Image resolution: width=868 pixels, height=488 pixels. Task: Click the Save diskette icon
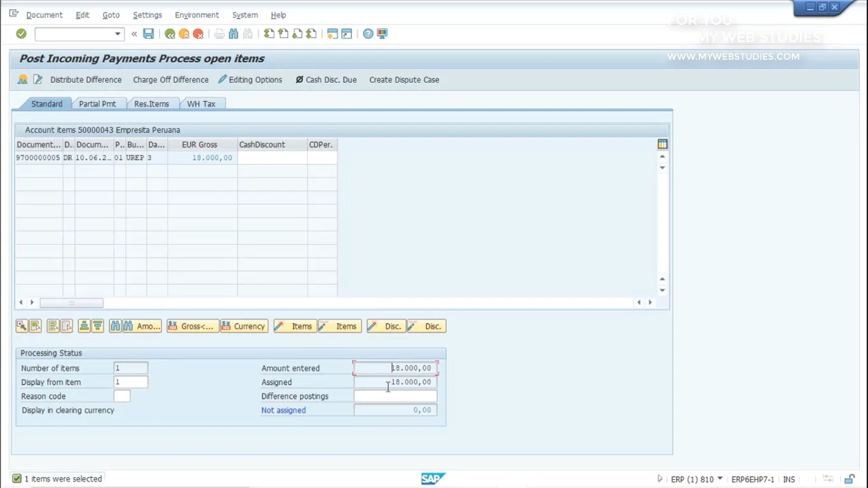click(x=149, y=34)
